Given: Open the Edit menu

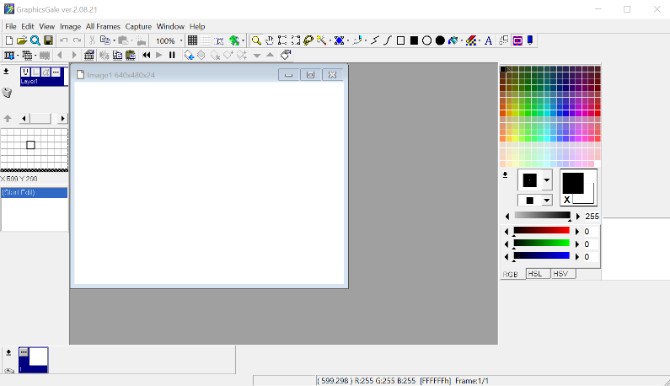Looking at the screenshot, I should point(28,27).
